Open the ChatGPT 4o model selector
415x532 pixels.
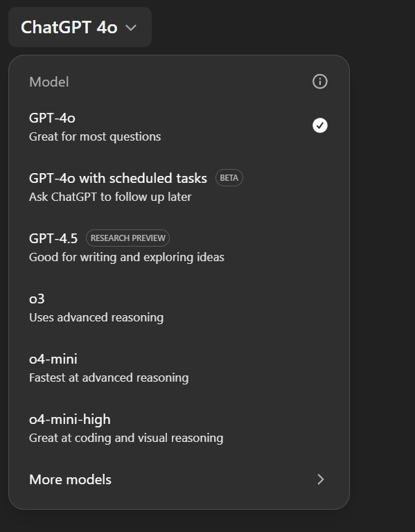coord(80,27)
